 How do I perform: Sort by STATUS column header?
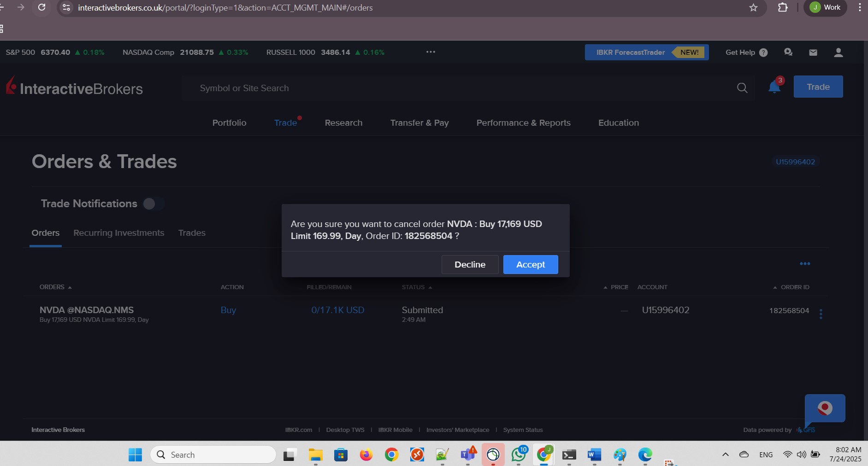[417, 287]
